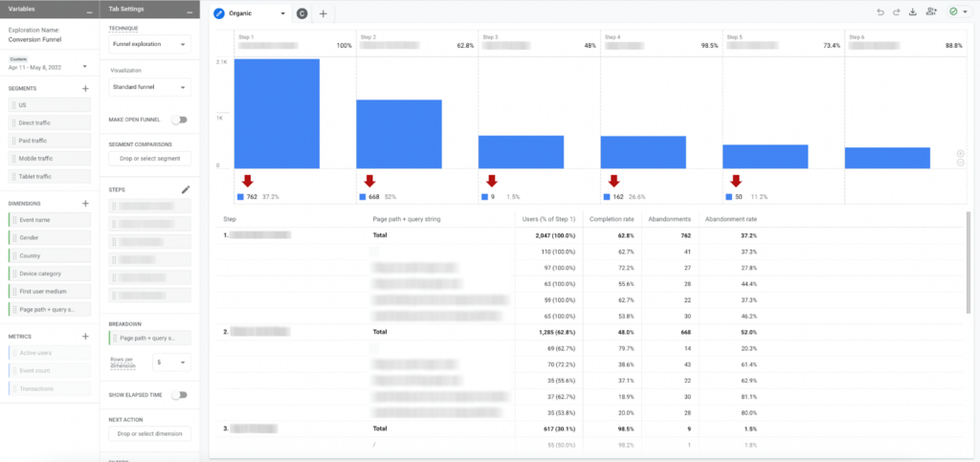Viewport: 980px width, 462px height.
Task: Select the Event name dimension
Action: [50, 220]
